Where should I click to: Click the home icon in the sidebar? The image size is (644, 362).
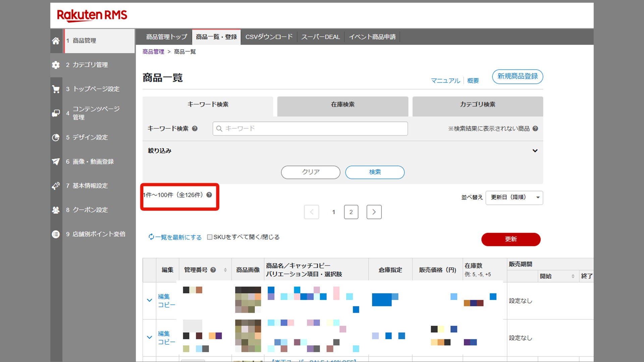[x=56, y=41]
